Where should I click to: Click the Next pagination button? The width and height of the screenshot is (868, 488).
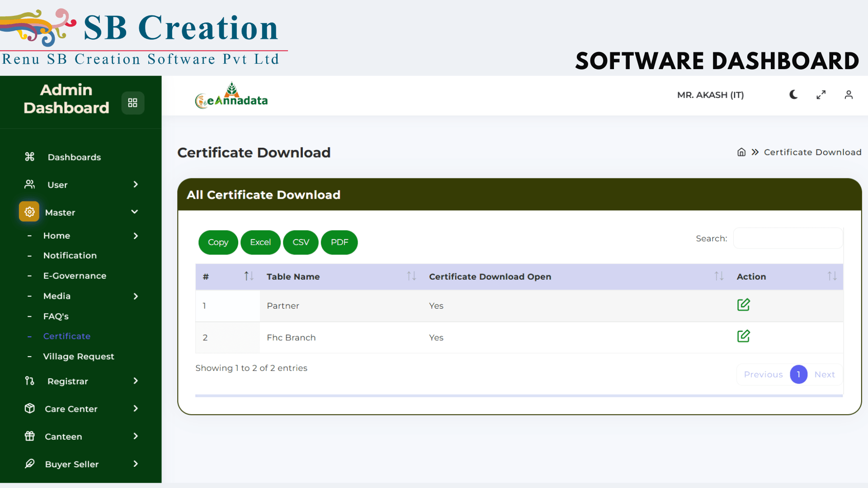coord(825,375)
